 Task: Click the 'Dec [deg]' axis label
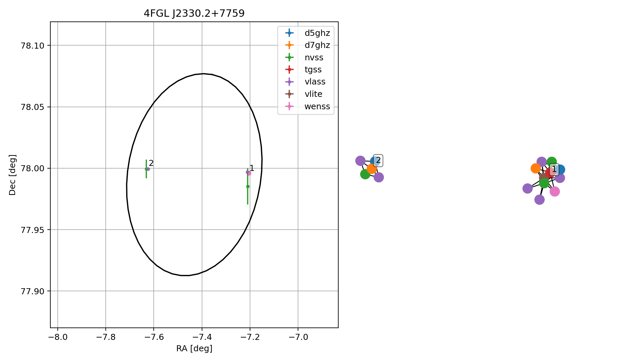coord(12,175)
